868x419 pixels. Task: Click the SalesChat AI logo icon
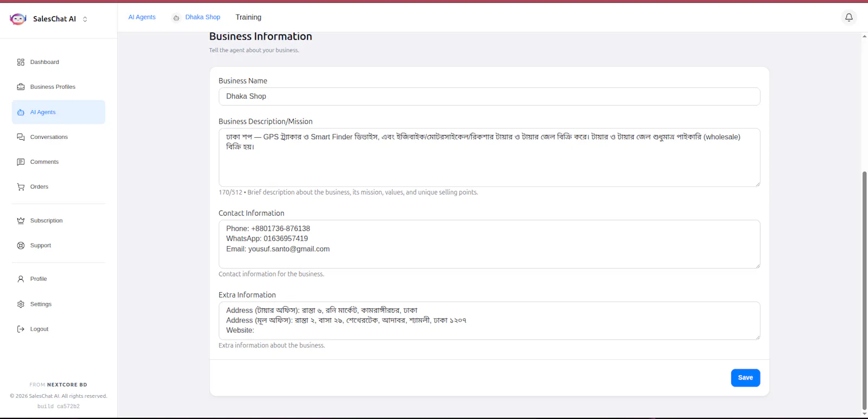18,19
